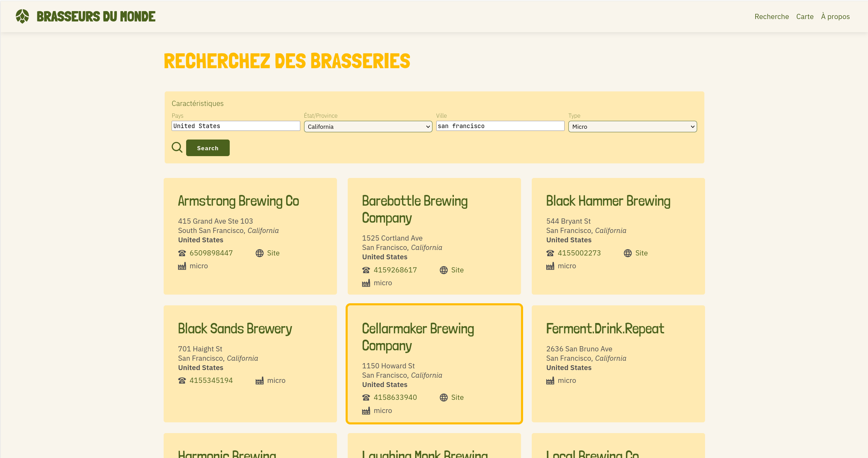Click globe icon on Armstrong Brewing card
This screenshot has width=868, height=458.
click(259, 253)
